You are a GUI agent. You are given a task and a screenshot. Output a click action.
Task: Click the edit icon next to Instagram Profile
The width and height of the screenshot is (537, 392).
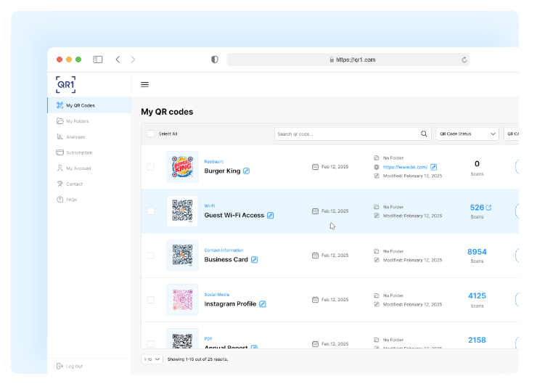(x=263, y=304)
